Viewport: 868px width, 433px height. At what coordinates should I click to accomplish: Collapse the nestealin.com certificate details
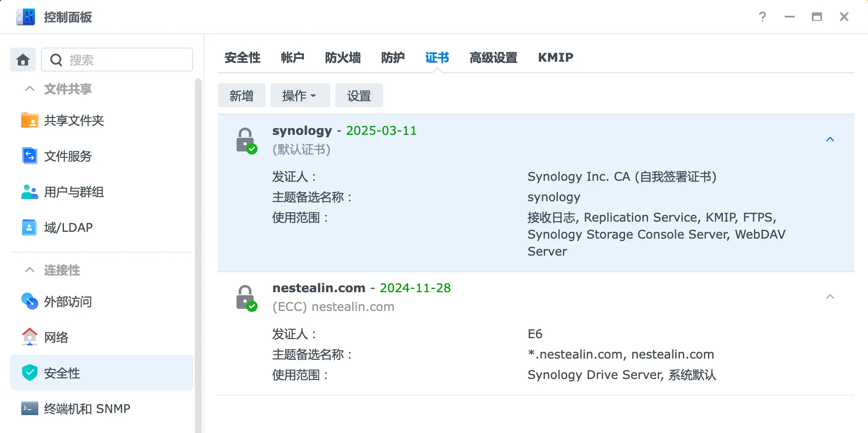point(830,297)
